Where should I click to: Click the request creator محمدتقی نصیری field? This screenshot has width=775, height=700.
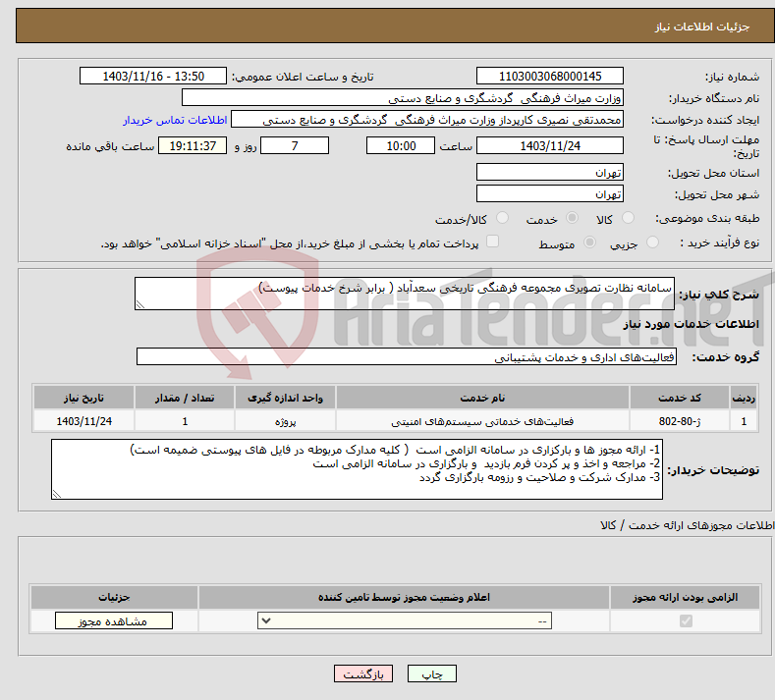[427, 120]
